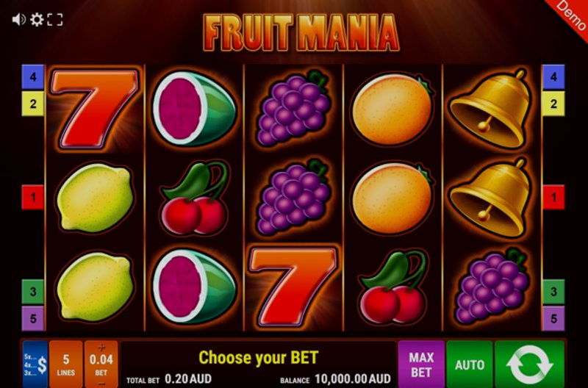Increase bet with the plus sign

coord(101,347)
